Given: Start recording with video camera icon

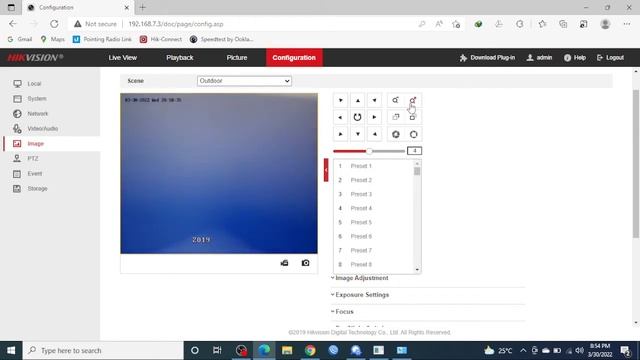Looking at the screenshot, I should (284, 263).
